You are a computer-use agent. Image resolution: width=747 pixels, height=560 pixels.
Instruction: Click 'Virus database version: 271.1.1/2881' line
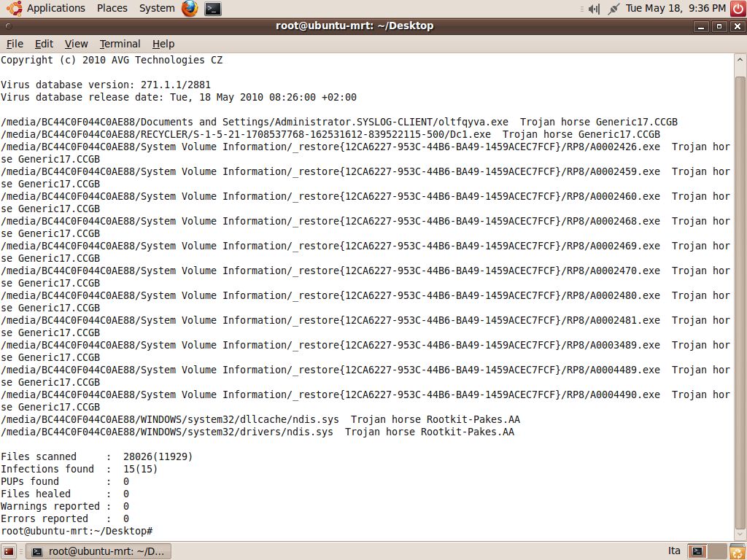(106, 85)
